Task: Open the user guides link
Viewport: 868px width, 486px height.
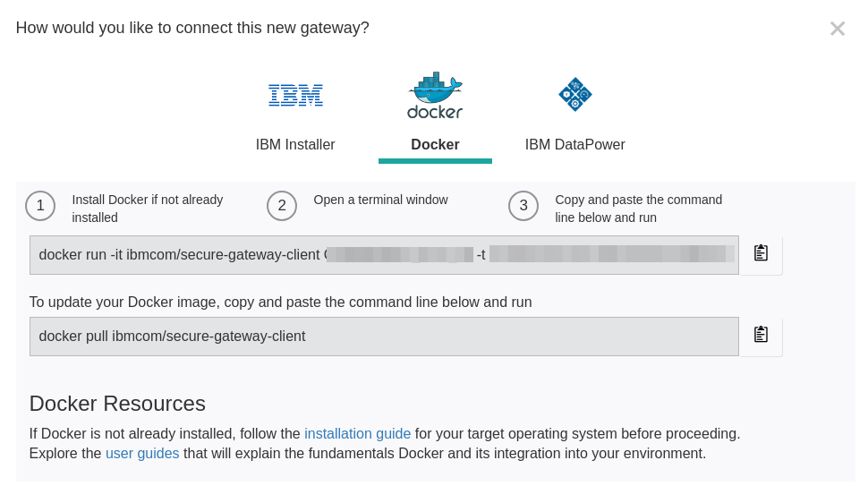Action: coord(142,454)
